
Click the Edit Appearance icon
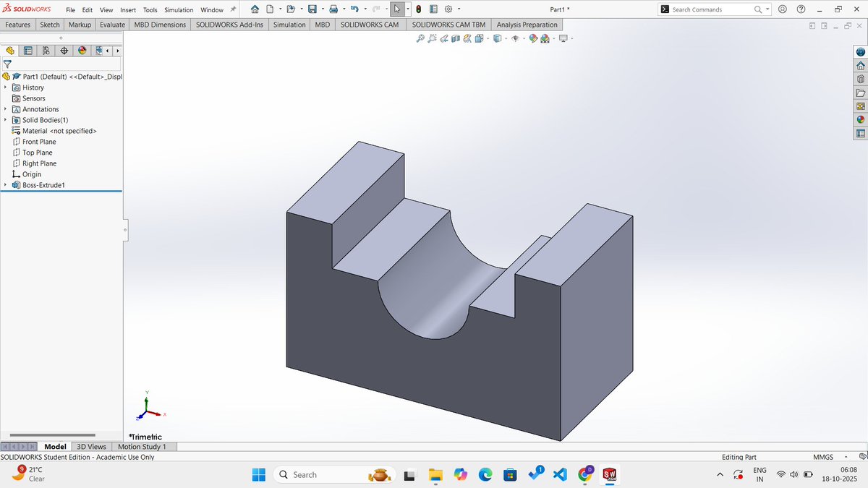point(533,38)
